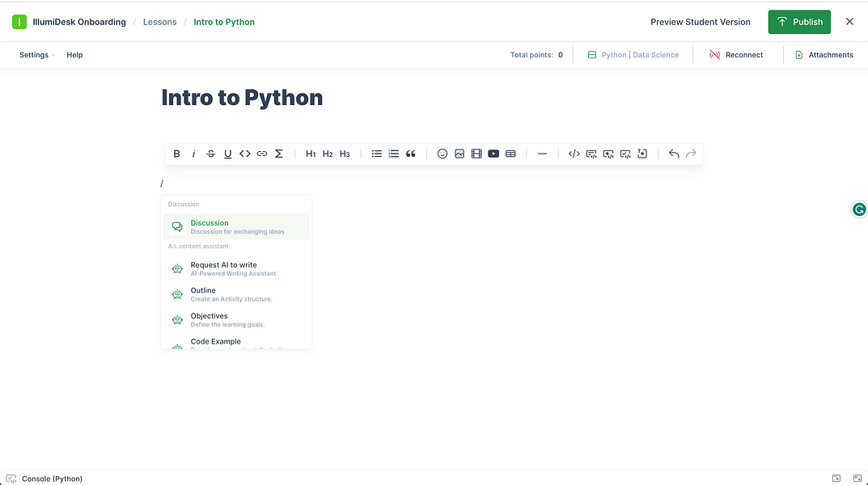Screen dimensions: 868x485
Task: Choose the Outline AI option
Action: point(236,294)
